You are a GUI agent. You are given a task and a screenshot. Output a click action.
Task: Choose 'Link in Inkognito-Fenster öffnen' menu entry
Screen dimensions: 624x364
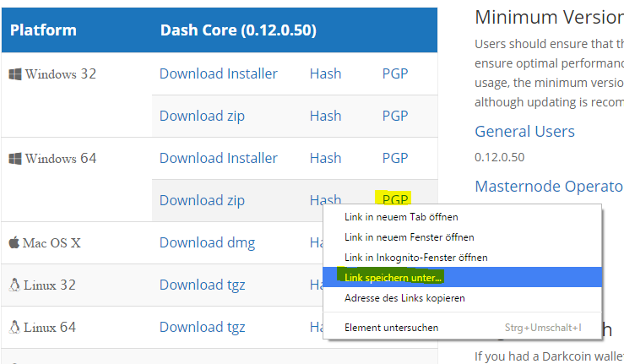click(x=462, y=258)
